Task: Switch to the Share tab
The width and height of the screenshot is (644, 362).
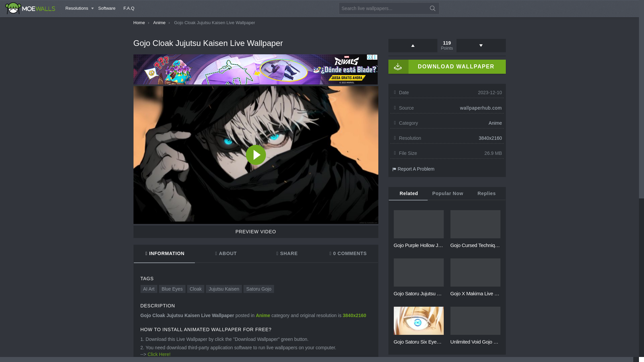Action: click(x=287, y=254)
